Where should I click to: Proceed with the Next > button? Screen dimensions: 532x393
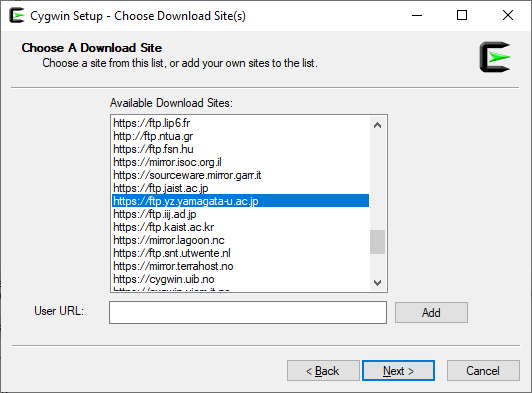[398, 371]
